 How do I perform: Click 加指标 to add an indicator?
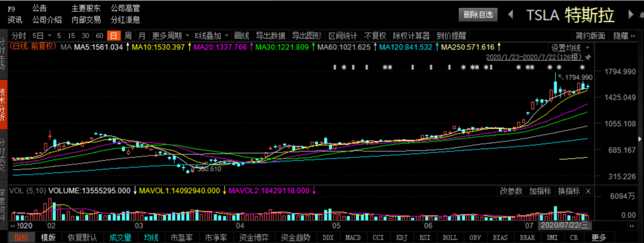(x=540, y=191)
